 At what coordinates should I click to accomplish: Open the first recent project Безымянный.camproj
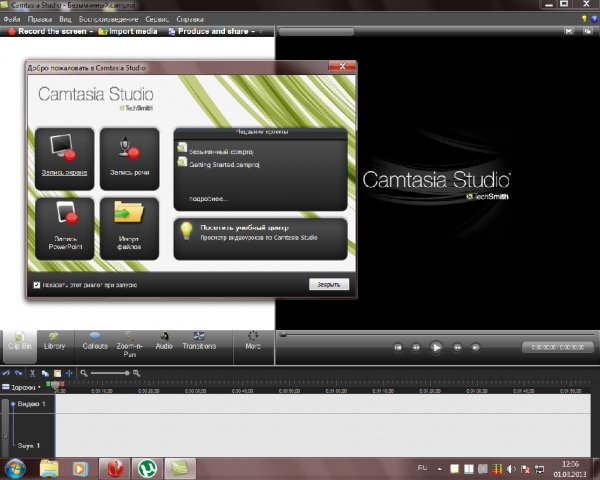click(x=215, y=151)
